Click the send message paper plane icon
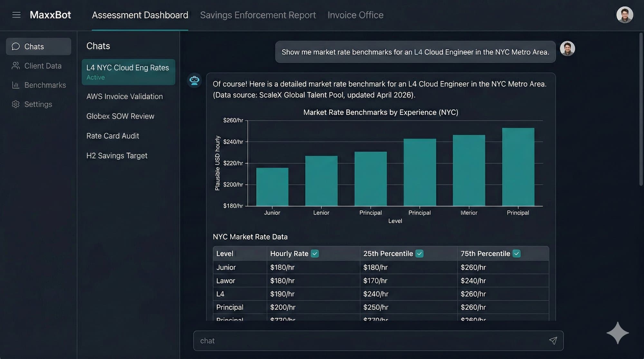This screenshot has width=644, height=359. [x=554, y=340]
